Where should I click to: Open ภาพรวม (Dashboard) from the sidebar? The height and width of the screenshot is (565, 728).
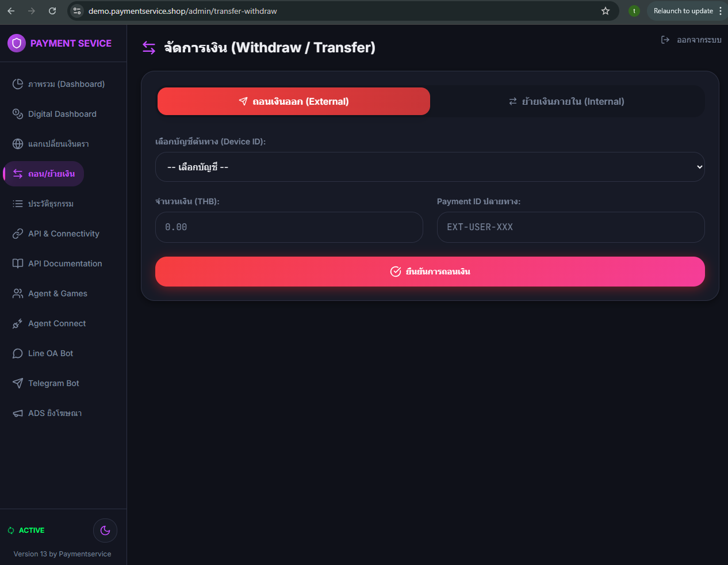66,84
